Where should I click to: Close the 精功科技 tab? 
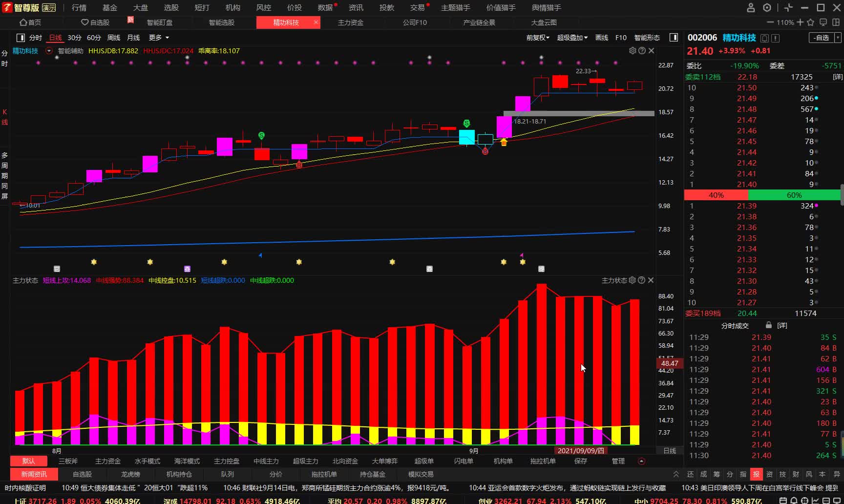tap(316, 22)
